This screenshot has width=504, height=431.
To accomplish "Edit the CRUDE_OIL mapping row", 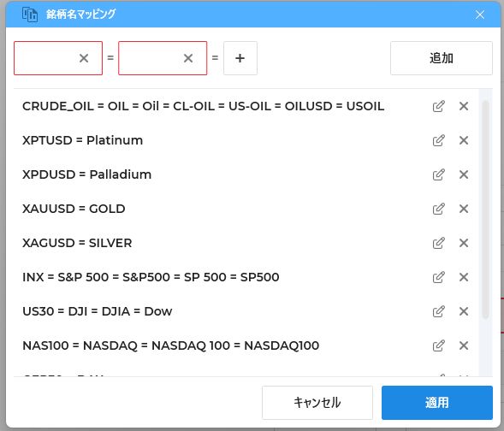I will [x=438, y=106].
